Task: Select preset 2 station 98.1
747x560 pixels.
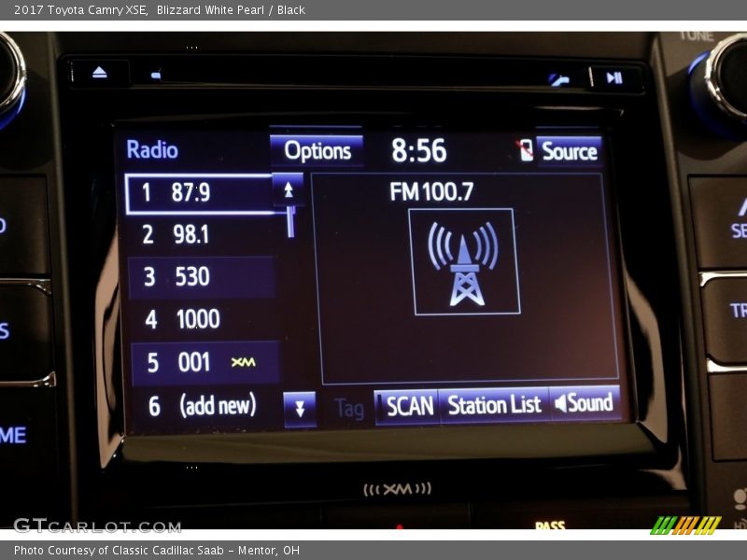Action: 201,235
